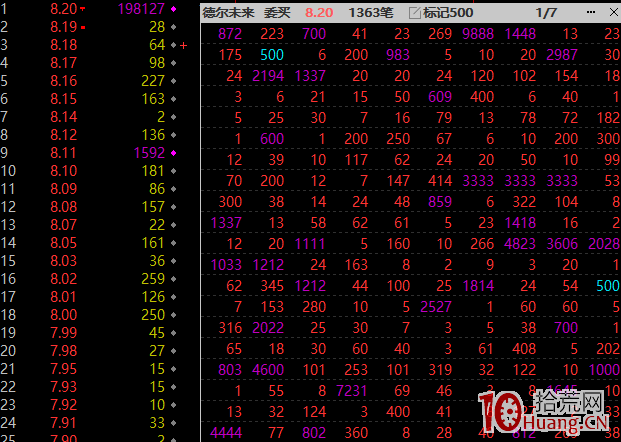Click the diamond icon in the 8.03 row

tap(173, 261)
